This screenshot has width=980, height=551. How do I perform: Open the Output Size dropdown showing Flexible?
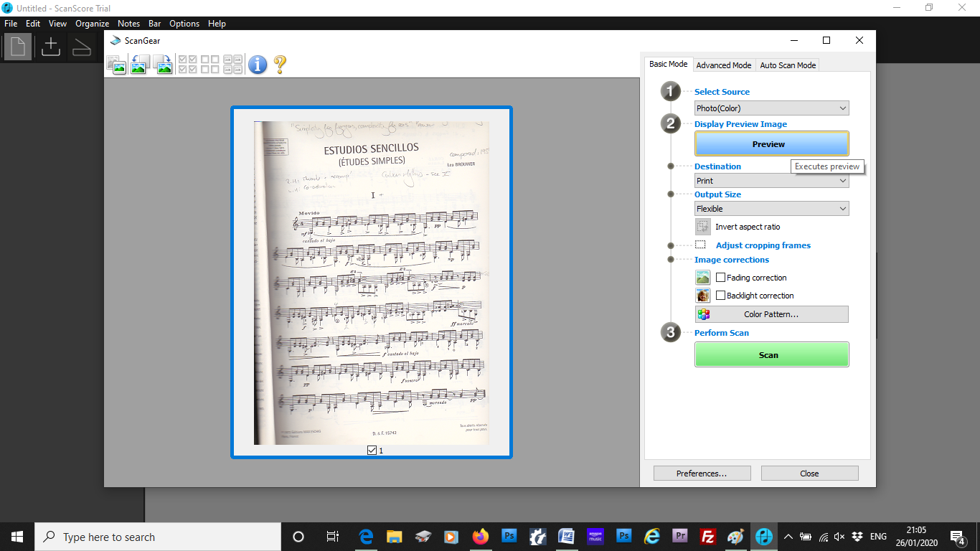(772, 209)
